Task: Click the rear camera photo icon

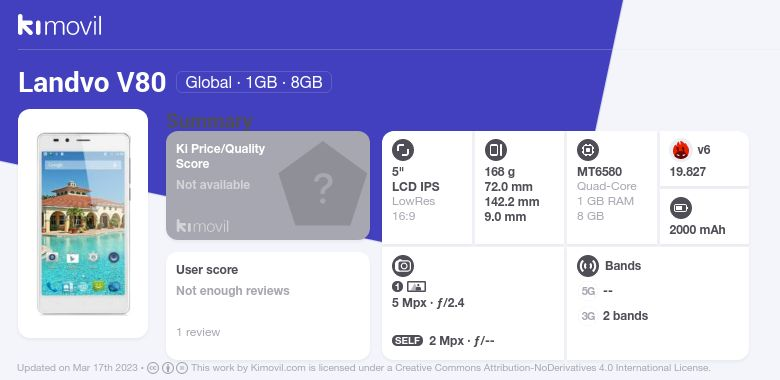Action: point(416,286)
